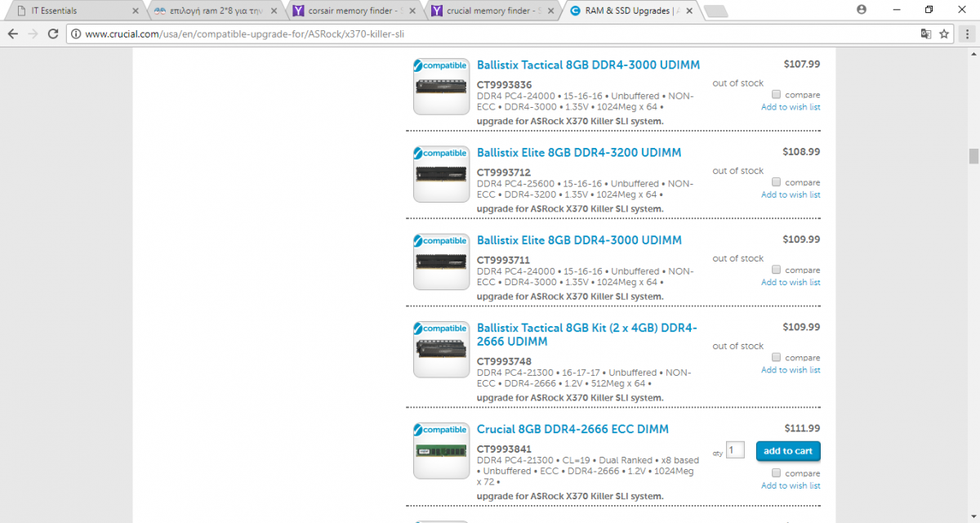The height and width of the screenshot is (523, 980).
Task: Reload the Crucial page
Action: coord(53,34)
